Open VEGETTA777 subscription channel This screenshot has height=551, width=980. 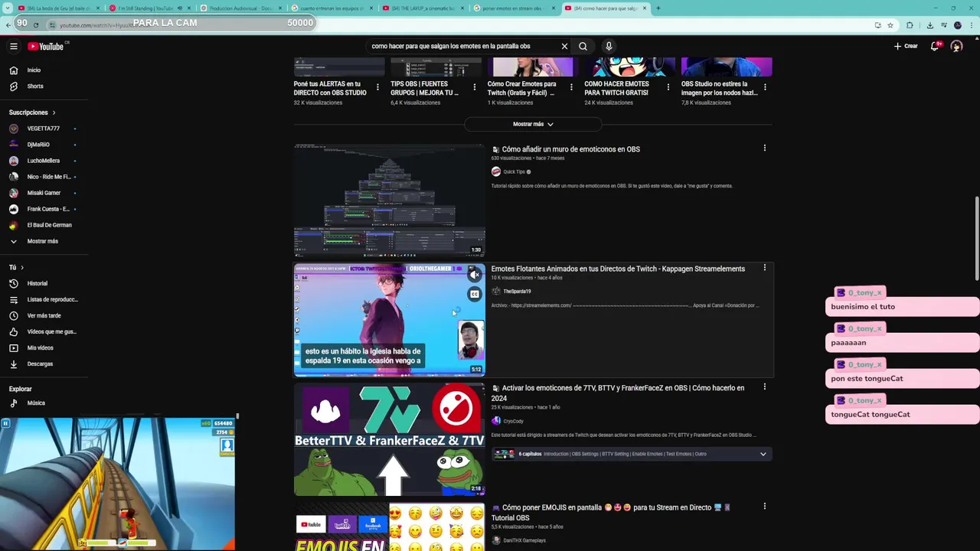[42, 129]
